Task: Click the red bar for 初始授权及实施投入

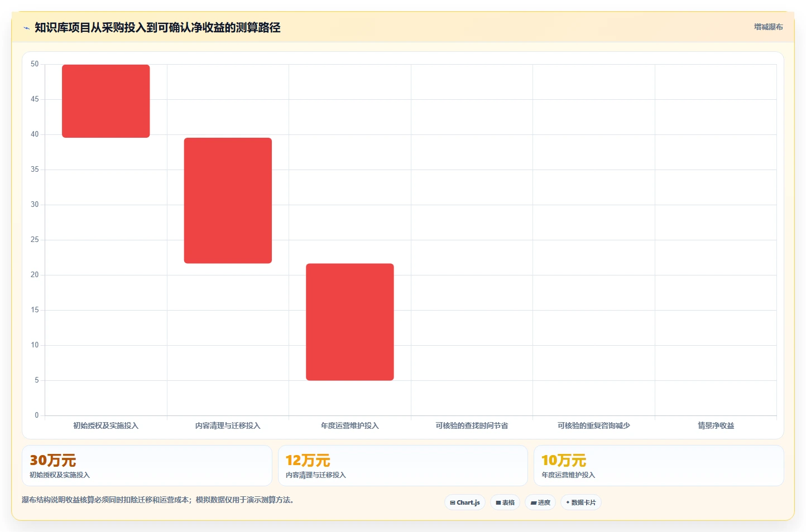Action: click(106, 101)
